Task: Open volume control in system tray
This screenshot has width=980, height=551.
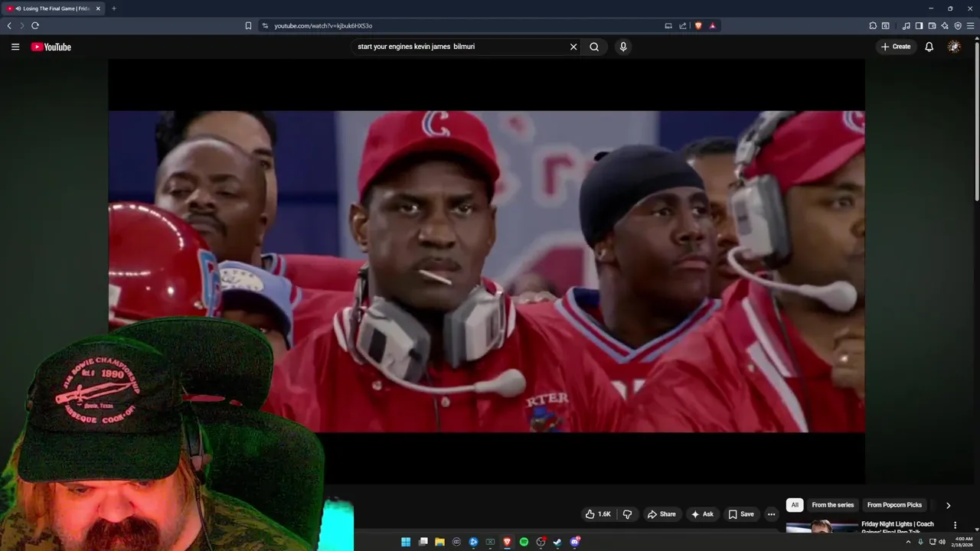Action: tap(942, 542)
